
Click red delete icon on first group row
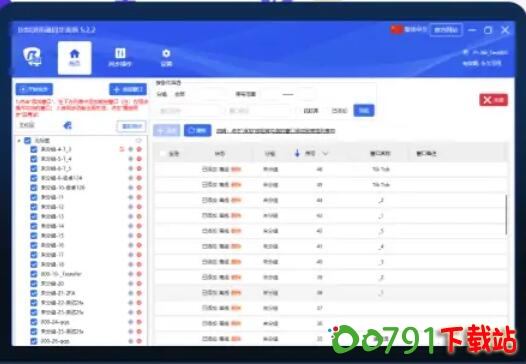tap(139, 149)
